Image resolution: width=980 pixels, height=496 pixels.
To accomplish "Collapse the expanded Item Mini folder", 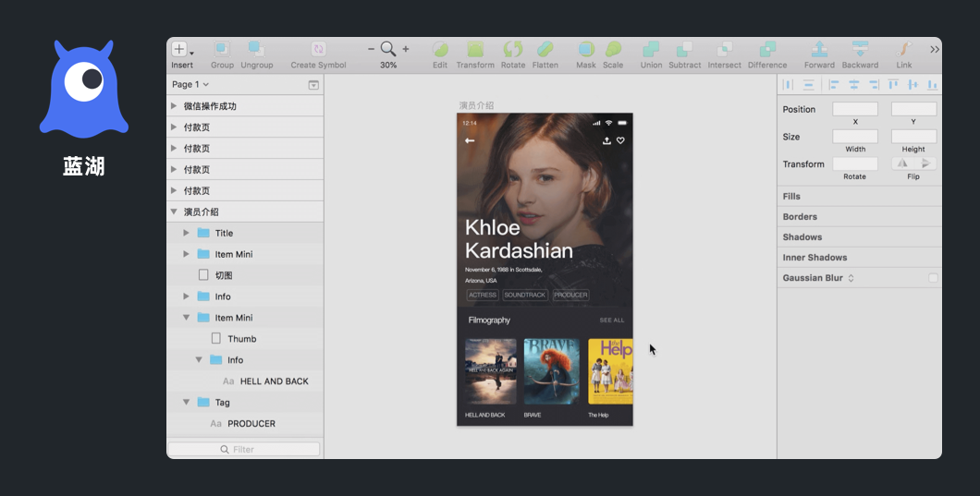I will pyautogui.click(x=186, y=318).
